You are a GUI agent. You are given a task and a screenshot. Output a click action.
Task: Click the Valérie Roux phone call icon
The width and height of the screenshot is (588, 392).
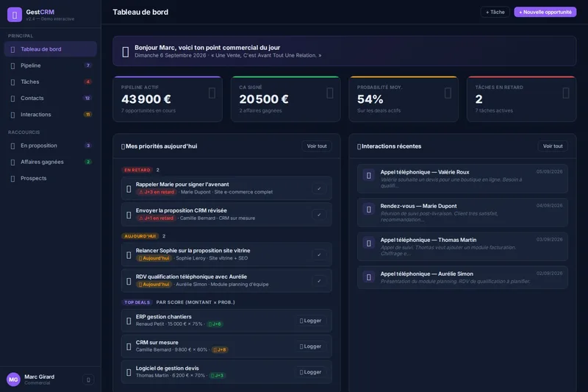click(x=369, y=175)
